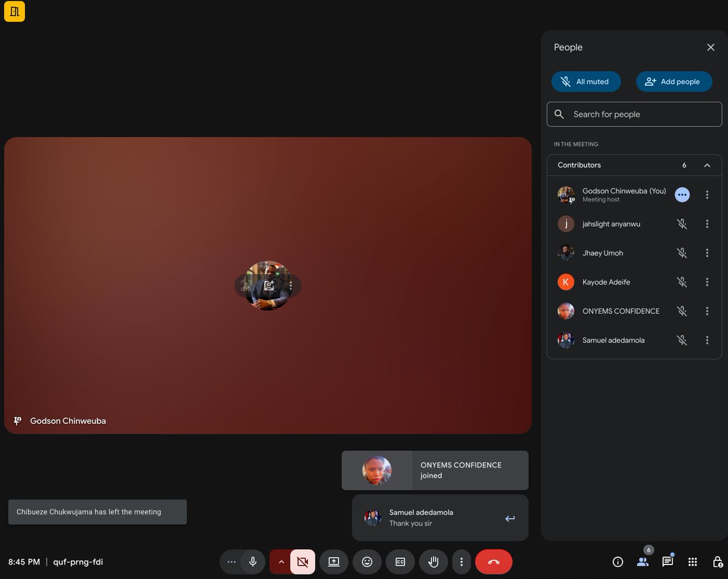Click jahslight anyanwu's 'j' avatar
Screen dimensions: 728x579
pyautogui.click(x=565, y=224)
